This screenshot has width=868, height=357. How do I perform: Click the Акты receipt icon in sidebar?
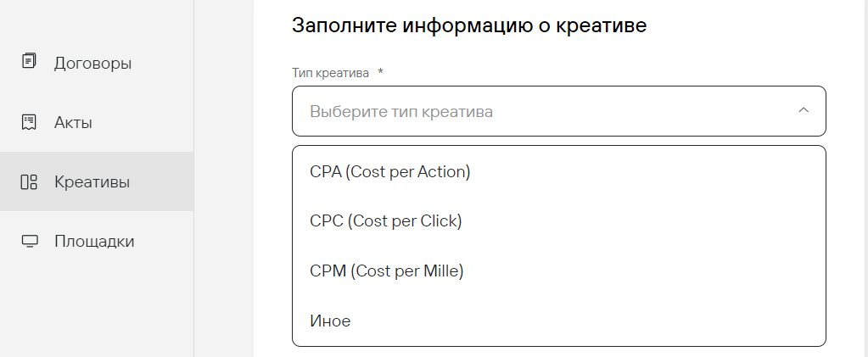point(30,122)
